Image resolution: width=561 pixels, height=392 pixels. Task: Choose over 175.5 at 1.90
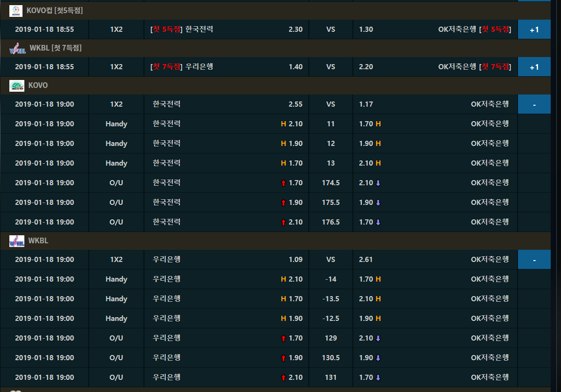click(x=227, y=203)
